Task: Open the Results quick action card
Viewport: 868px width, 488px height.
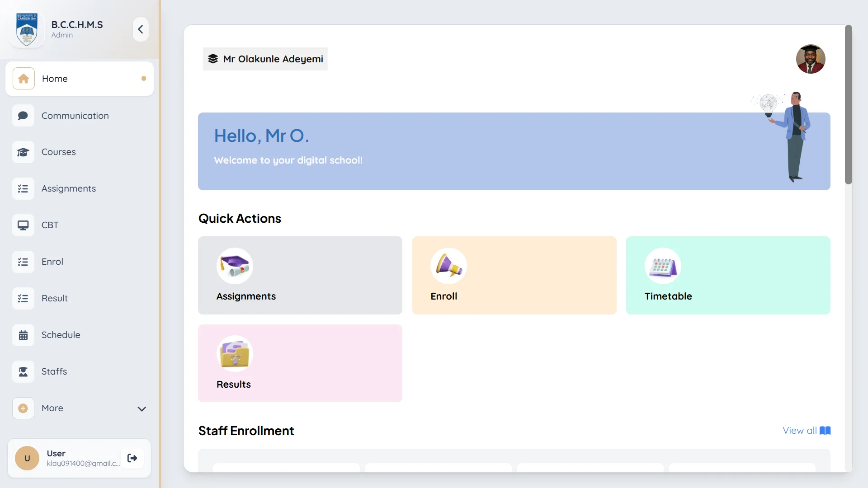Action: 300,363
